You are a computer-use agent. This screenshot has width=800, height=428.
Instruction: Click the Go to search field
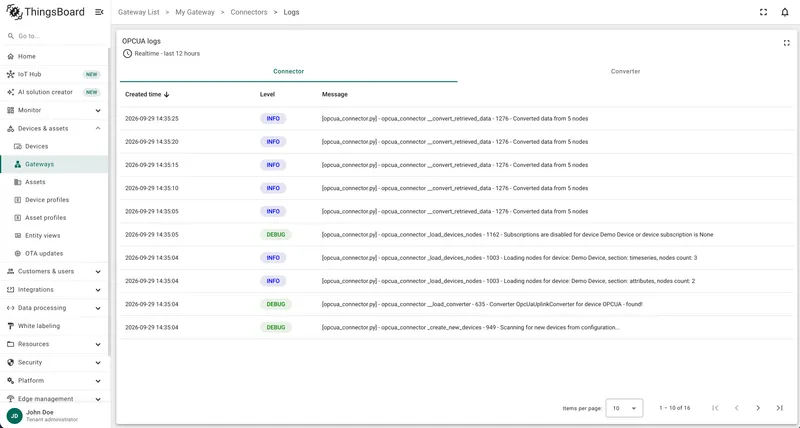pos(54,36)
